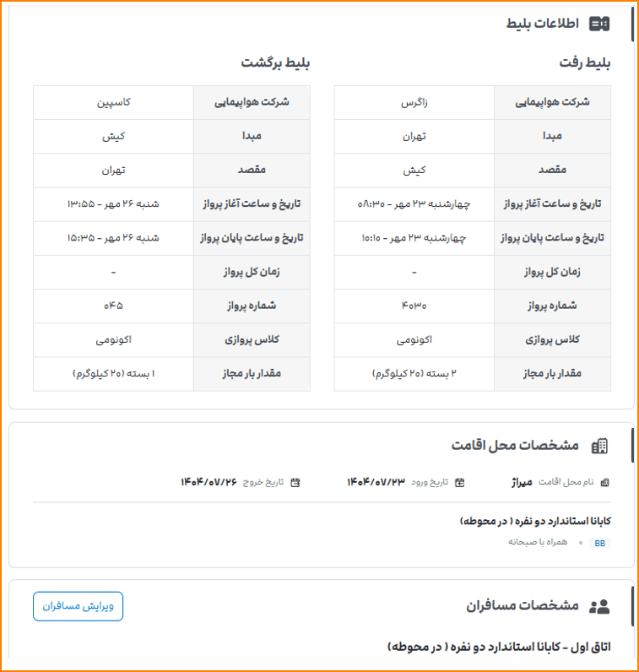Viewport: 639px width, 672px height.
Task: Click the return flight number ۰۴۵
Action: coord(113,306)
